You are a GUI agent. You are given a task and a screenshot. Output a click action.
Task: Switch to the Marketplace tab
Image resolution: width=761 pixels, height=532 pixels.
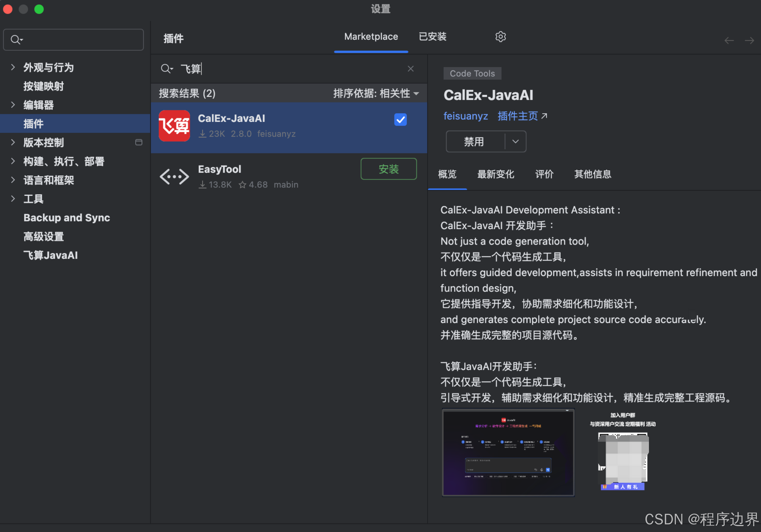pos(371,36)
